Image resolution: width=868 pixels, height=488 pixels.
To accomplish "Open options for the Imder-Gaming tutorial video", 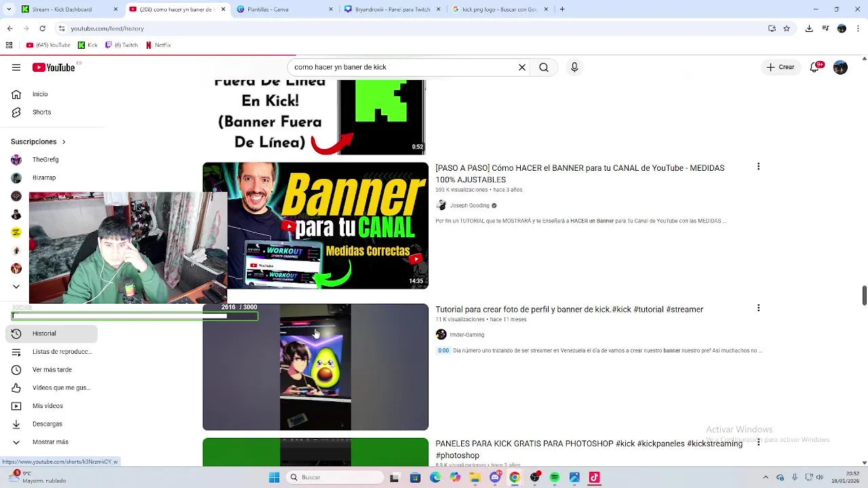I will 758,308.
